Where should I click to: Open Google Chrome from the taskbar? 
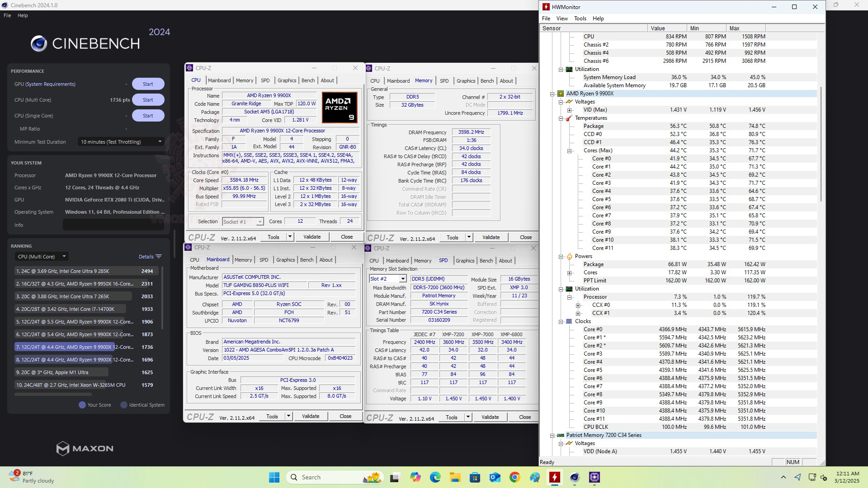coord(514,477)
